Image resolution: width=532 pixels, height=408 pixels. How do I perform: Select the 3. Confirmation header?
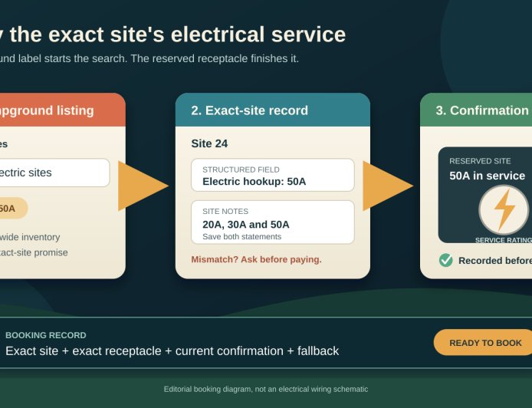pos(476,110)
